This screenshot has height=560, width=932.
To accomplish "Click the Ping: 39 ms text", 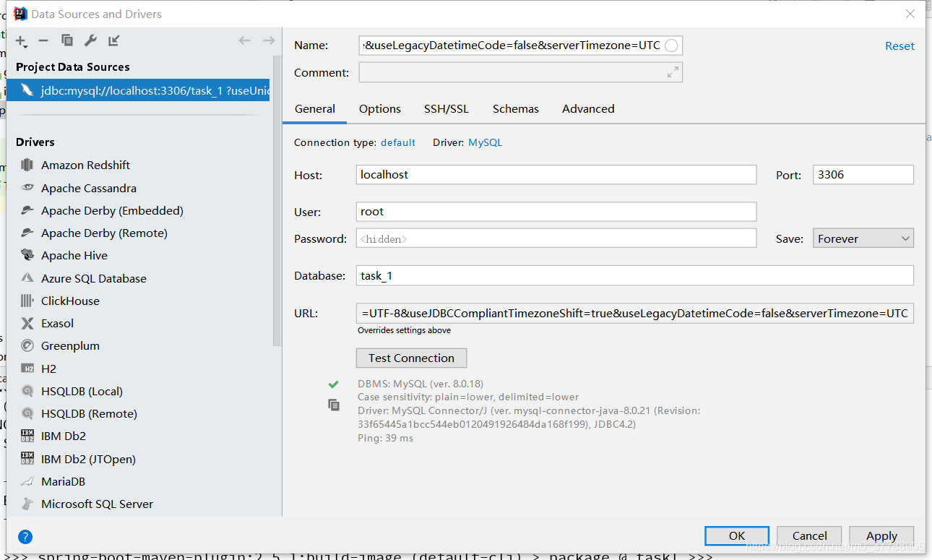I will 385,438.
